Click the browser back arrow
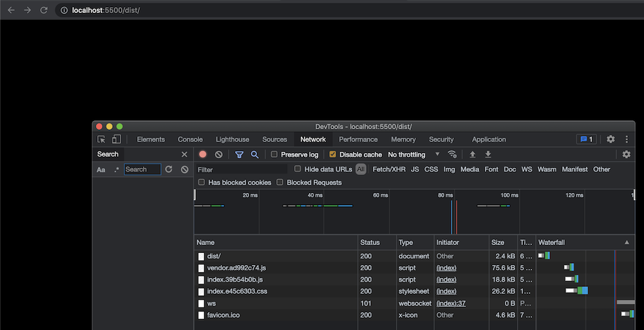Image resolution: width=644 pixels, height=330 pixels. pos(11,10)
